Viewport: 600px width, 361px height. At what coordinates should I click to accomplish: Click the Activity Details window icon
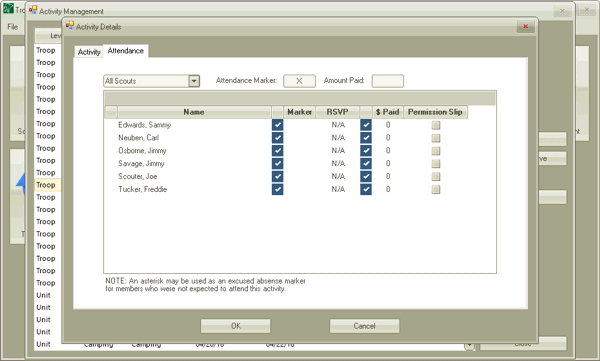pos(70,26)
